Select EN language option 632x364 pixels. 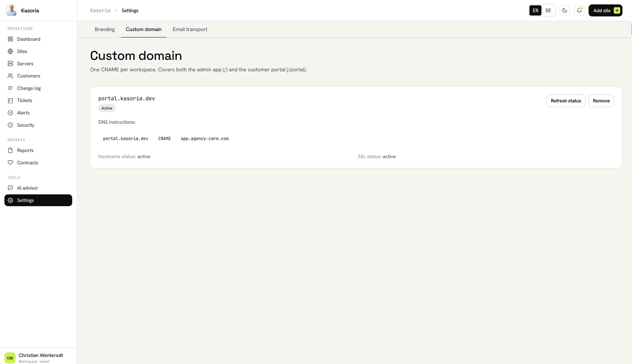point(535,10)
